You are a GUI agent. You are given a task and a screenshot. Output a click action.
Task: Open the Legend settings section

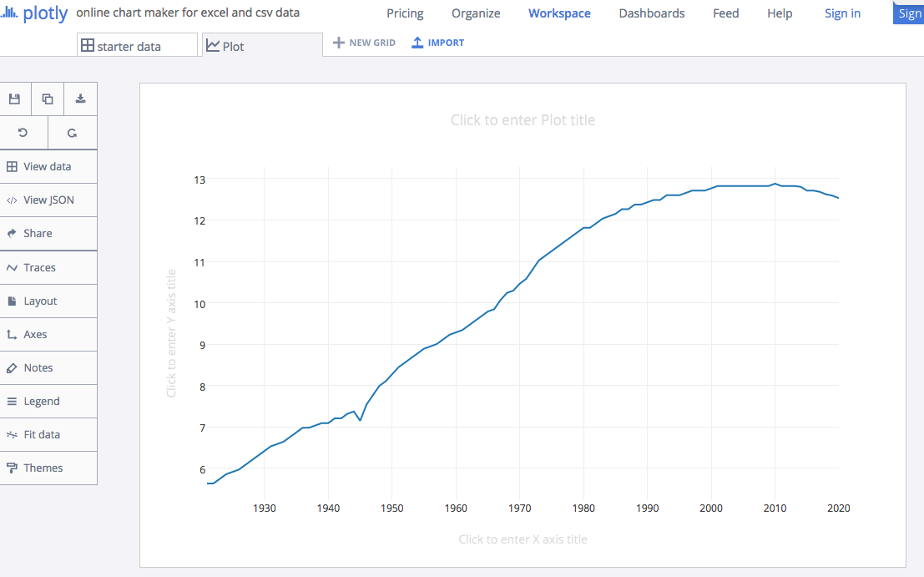pos(41,401)
